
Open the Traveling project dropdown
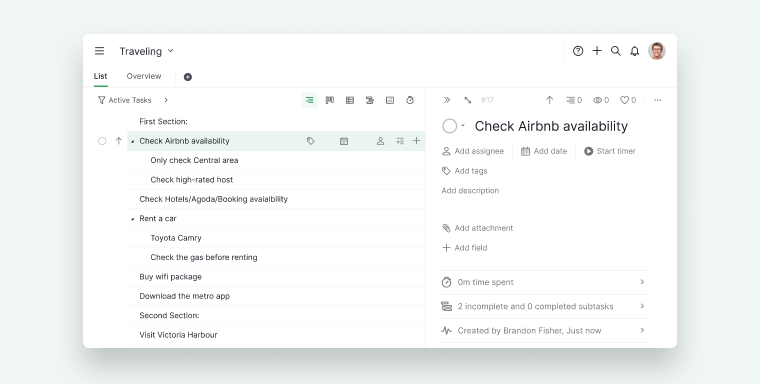pos(147,51)
